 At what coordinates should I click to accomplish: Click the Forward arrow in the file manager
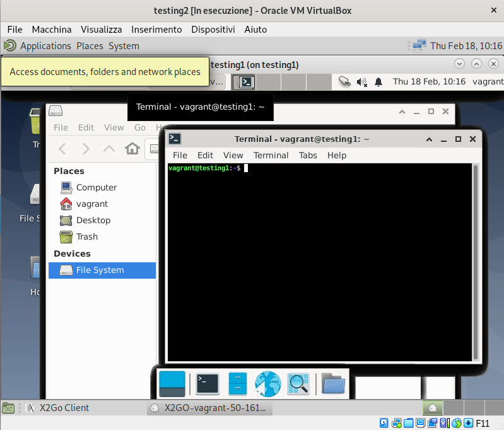click(x=86, y=149)
